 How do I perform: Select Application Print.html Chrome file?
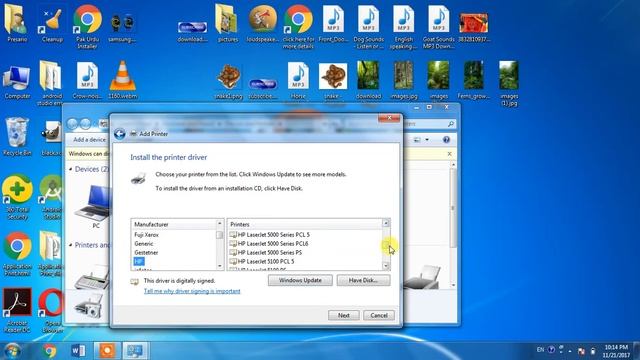click(17, 254)
